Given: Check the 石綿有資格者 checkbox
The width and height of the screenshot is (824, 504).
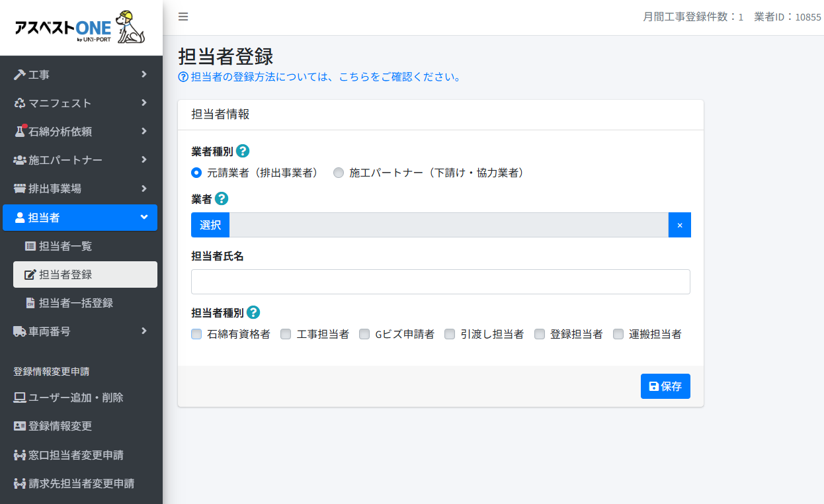Looking at the screenshot, I should coord(196,334).
